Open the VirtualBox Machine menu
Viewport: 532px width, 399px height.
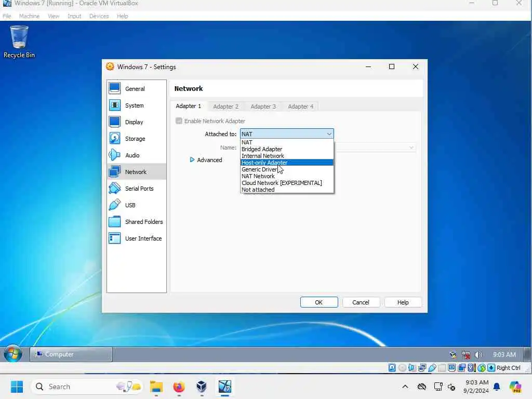29,16
